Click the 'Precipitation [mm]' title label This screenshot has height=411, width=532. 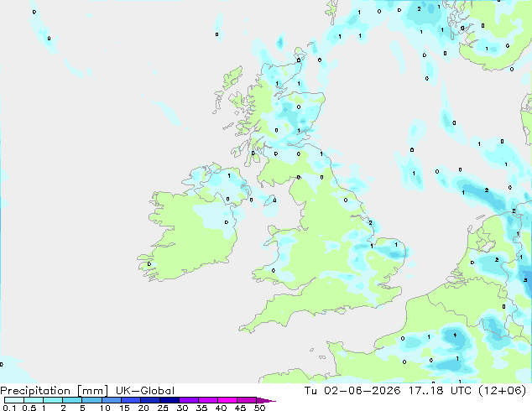[55, 391]
